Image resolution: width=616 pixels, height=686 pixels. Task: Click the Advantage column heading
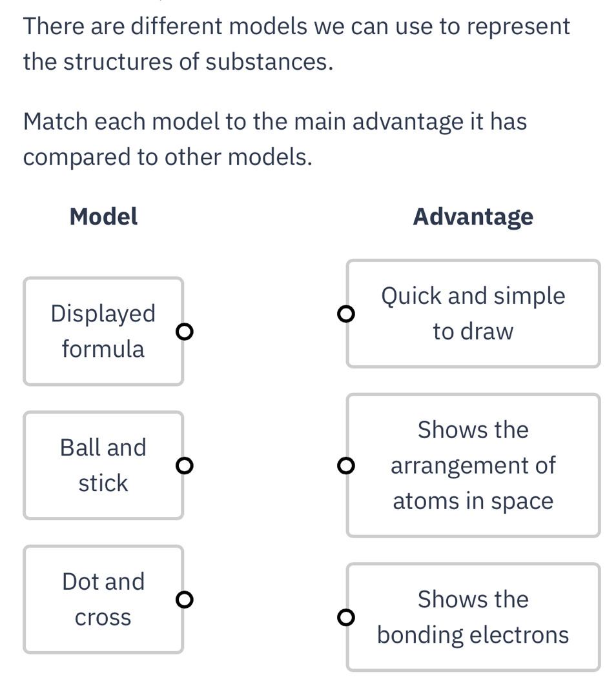point(473,216)
